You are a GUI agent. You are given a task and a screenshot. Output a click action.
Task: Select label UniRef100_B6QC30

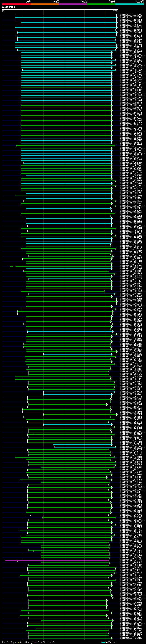coord(131,354)
